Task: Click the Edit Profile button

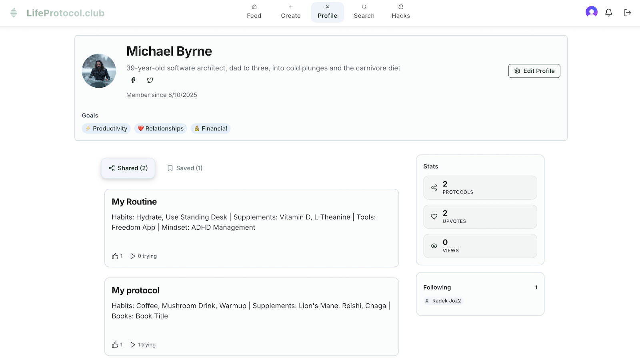Action: [x=534, y=71]
